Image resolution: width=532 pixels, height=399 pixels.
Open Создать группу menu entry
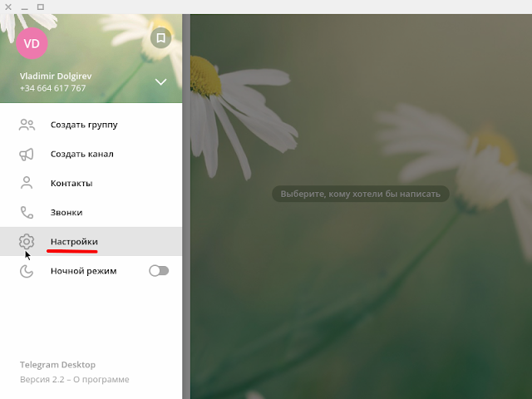[91, 125]
